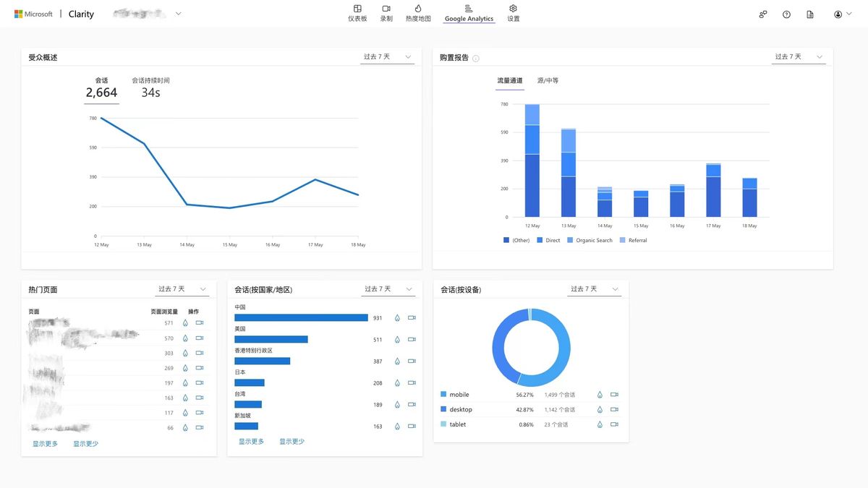Switch to the 源/中等 tab
The height and width of the screenshot is (488, 868).
pyautogui.click(x=548, y=81)
